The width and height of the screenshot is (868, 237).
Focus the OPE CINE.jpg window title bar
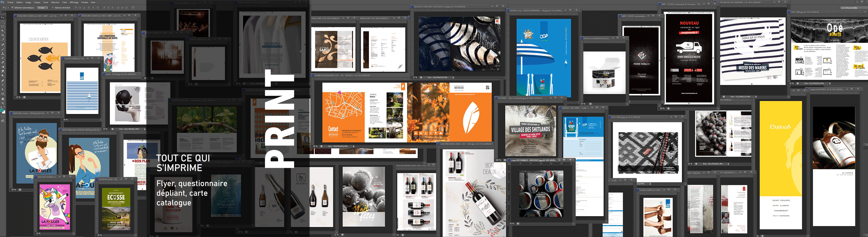click(x=827, y=12)
